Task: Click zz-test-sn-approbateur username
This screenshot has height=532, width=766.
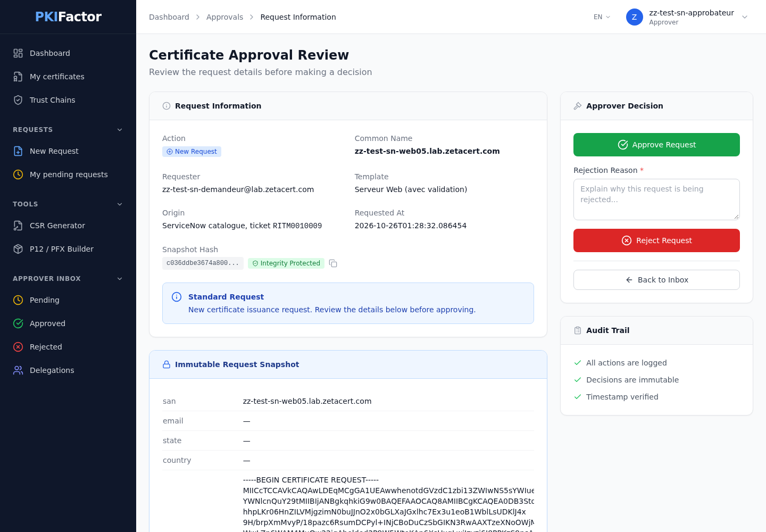Action: pos(692,13)
